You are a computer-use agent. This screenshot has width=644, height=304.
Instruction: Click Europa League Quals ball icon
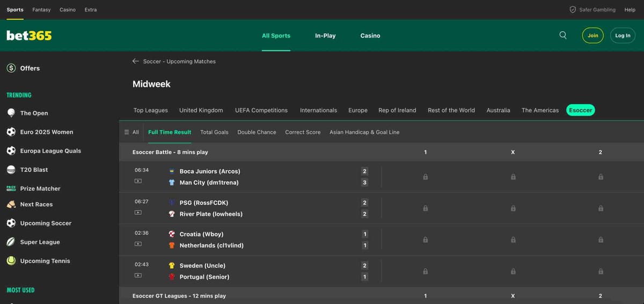tap(11, 150)
